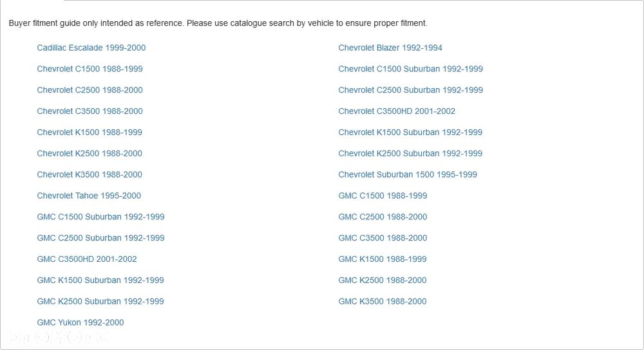This screenshot has width=644, height=350.
Task: Click Chevrolet Blazer 1992-1994 link
Action: 390,48
